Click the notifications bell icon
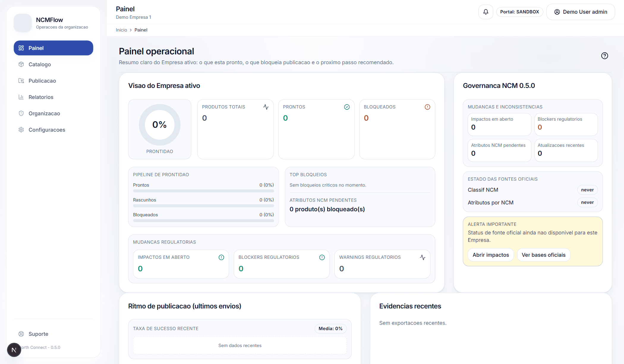This screenshot has width=624, height=364. tap(486, 12)
